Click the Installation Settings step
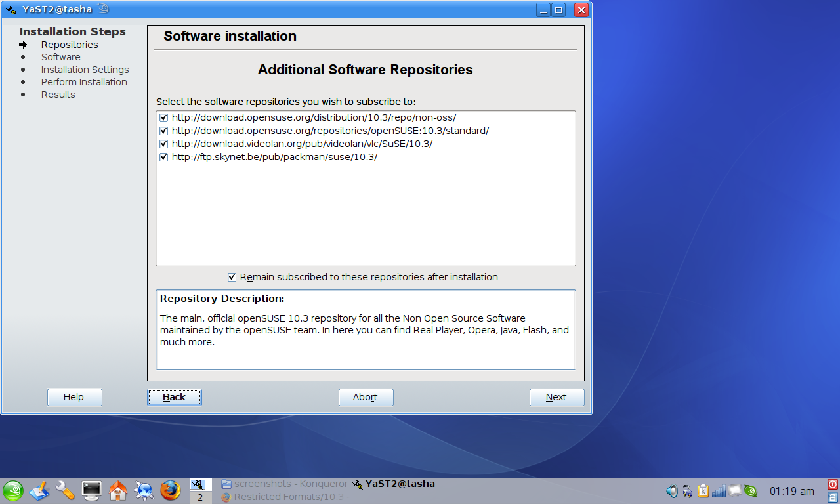840x504 pixels. pos(85,70)
